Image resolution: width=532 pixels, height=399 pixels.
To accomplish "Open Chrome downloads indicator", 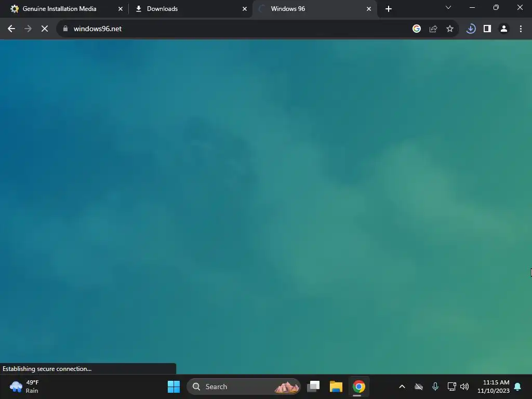I will click(x=471, y=29).
